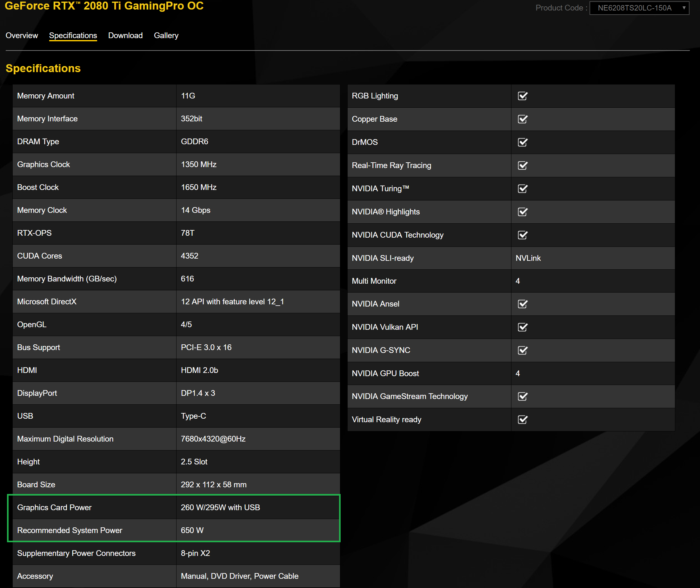This screenshot has height=588, width=700.
Task: Click the Virtual Reality ready checkbox
Action: [522, 420]
